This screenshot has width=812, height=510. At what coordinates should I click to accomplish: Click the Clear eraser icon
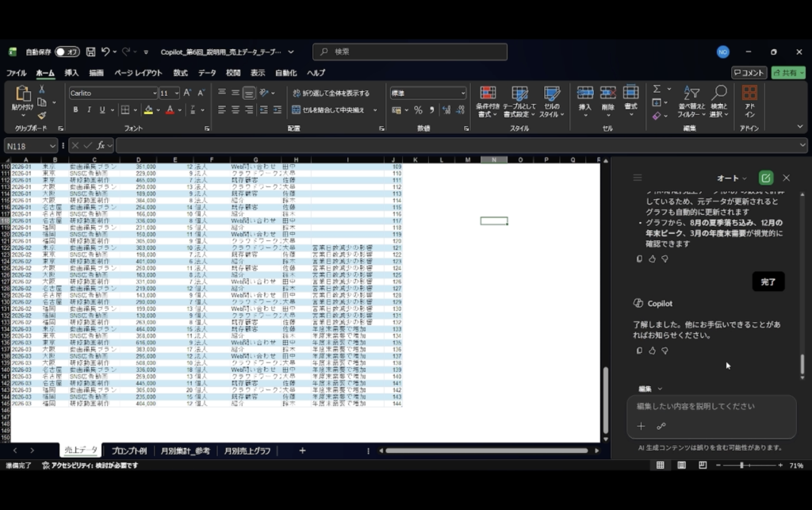click(x=657, y=116)
